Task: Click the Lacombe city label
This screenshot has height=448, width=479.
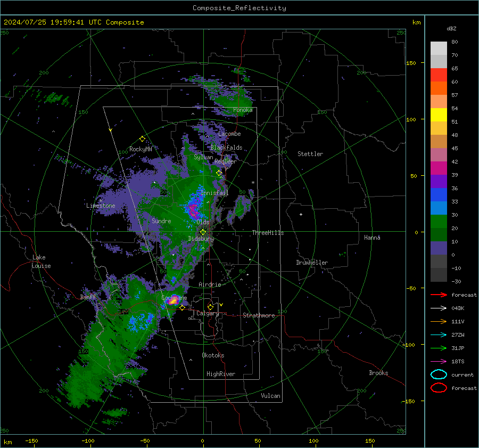Action: [229, 134]
